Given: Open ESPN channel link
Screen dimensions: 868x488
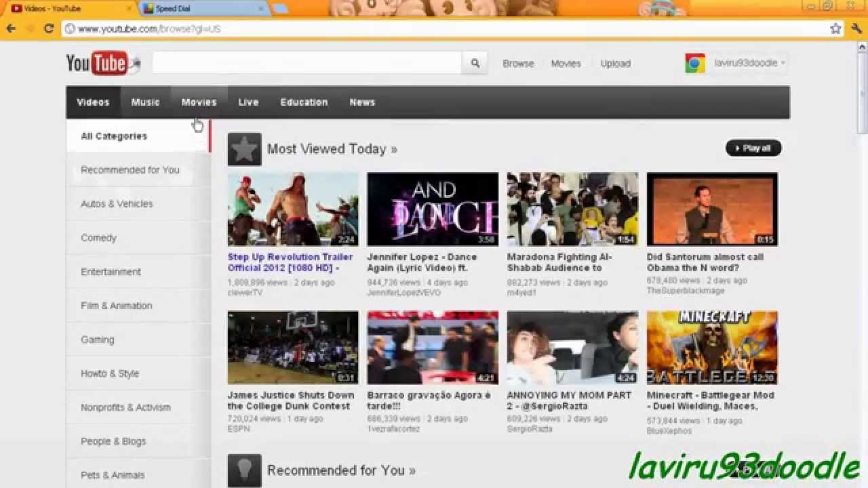Looking at the screenshot, I should pyautogui.click(x=238, y=429).
